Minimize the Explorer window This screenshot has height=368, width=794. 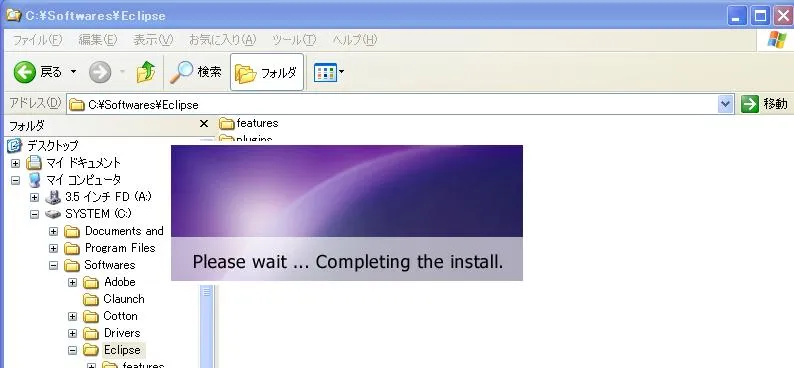tap(737, 16)
